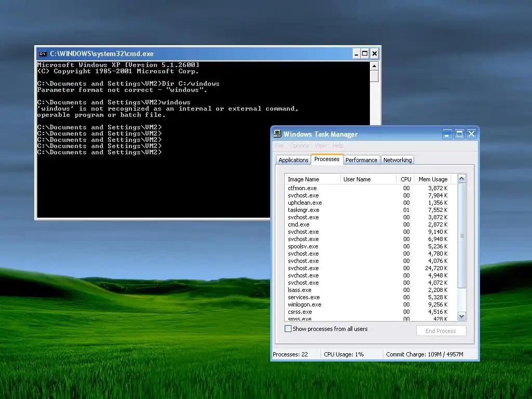Click the cmd.exe title bar icon

coord(43,54)
